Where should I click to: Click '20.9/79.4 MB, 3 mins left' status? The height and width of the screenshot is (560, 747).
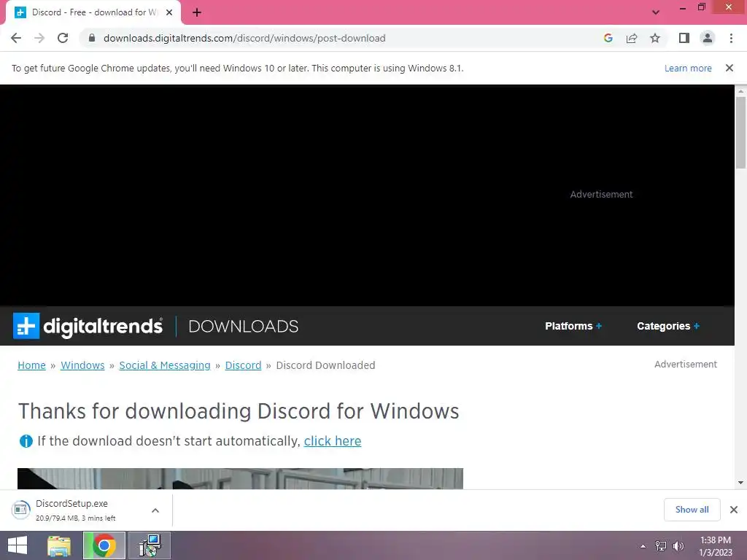(x=76, y=518)
